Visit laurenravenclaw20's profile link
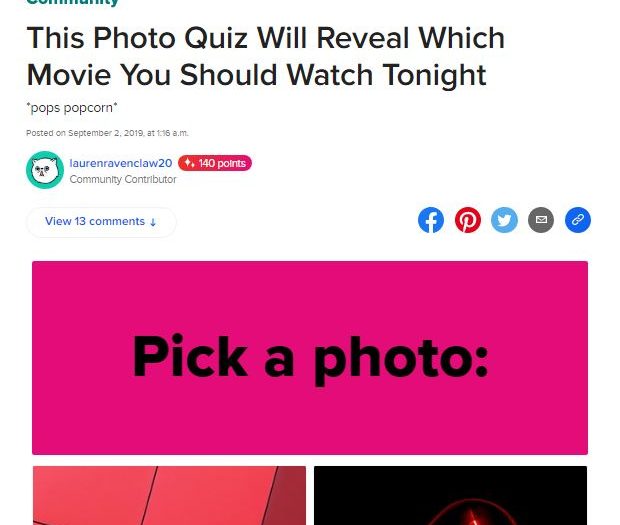Image resolution: width=620 pixels, height=525 pixels. (121, 163)
